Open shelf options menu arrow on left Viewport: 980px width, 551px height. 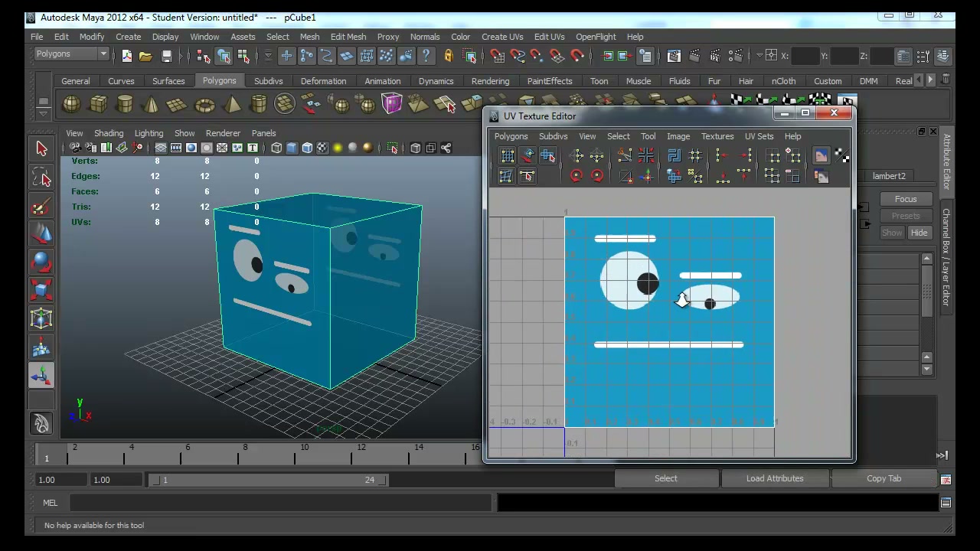43,114
